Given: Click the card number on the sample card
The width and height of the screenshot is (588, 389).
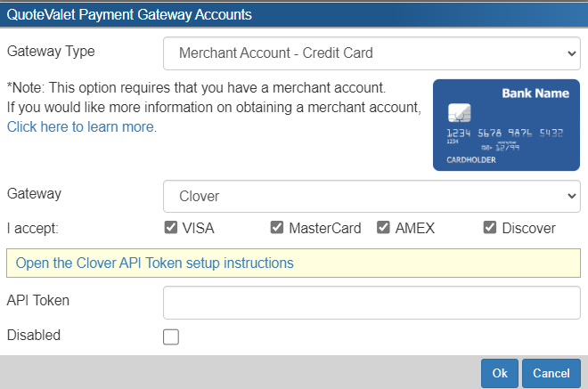Looking at the screenshot, I should (504, 132).
